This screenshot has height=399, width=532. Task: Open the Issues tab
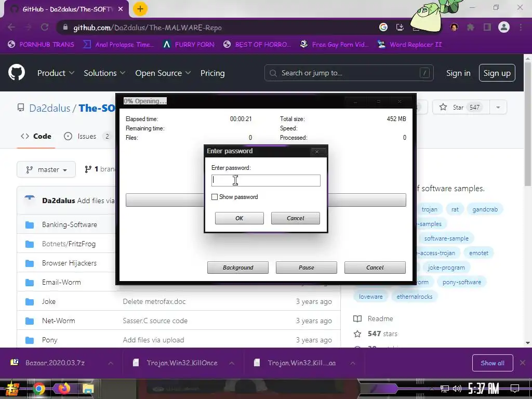coord(87,136)
